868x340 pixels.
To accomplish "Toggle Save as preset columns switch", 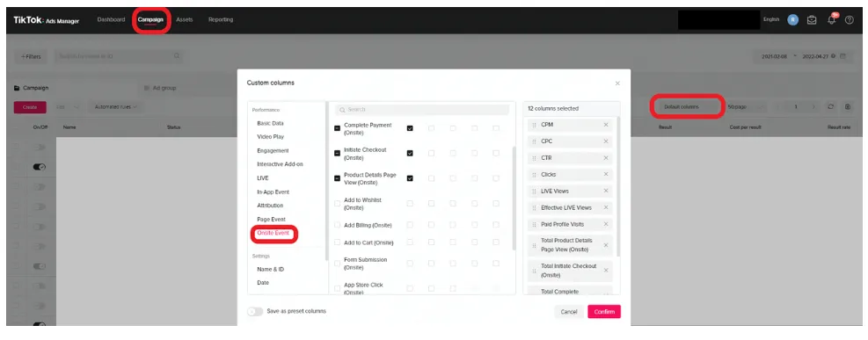I will click(255, 311).
